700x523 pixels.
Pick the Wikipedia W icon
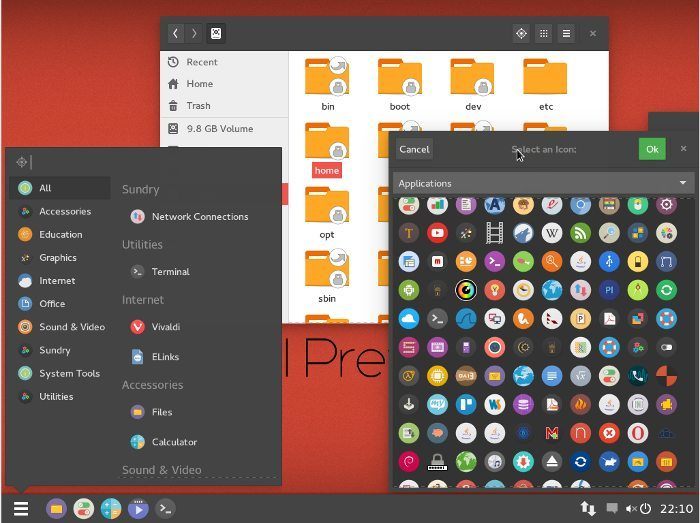tap(552, 232)
